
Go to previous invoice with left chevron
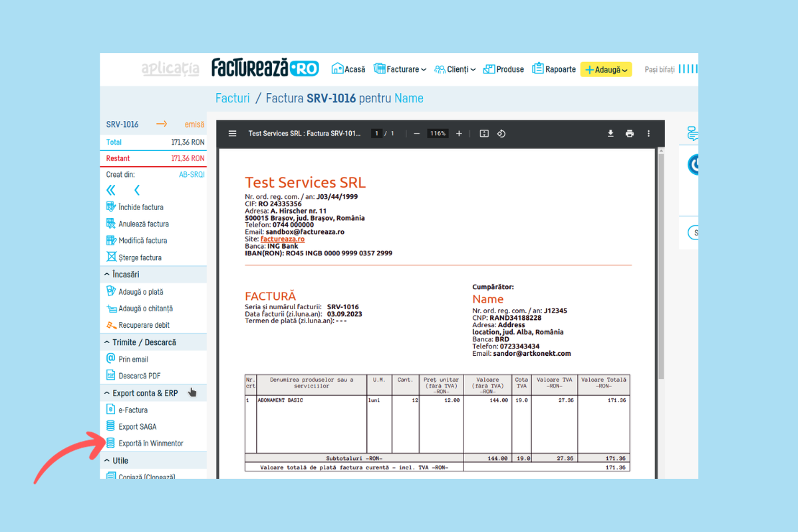(x=137, y=190)
